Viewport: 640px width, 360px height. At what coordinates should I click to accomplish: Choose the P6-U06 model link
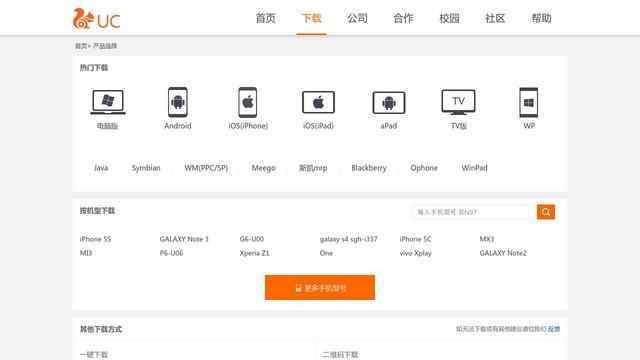(171, 253)
